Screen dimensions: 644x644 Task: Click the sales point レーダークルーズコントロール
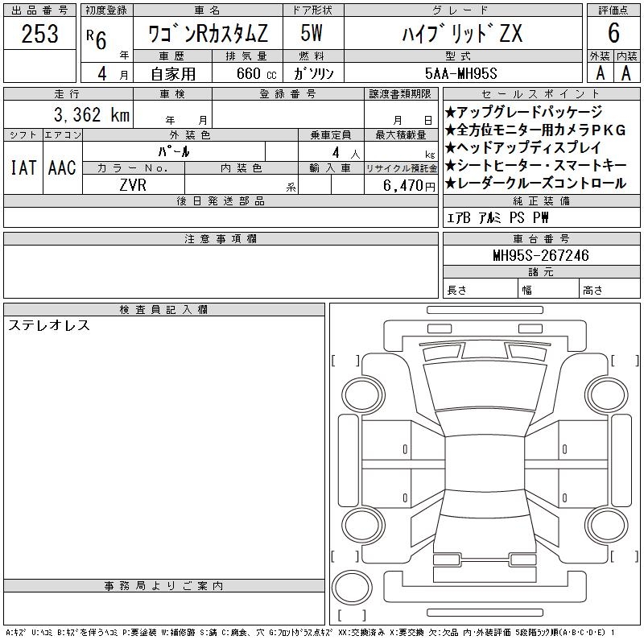click(x=535, y=184)
